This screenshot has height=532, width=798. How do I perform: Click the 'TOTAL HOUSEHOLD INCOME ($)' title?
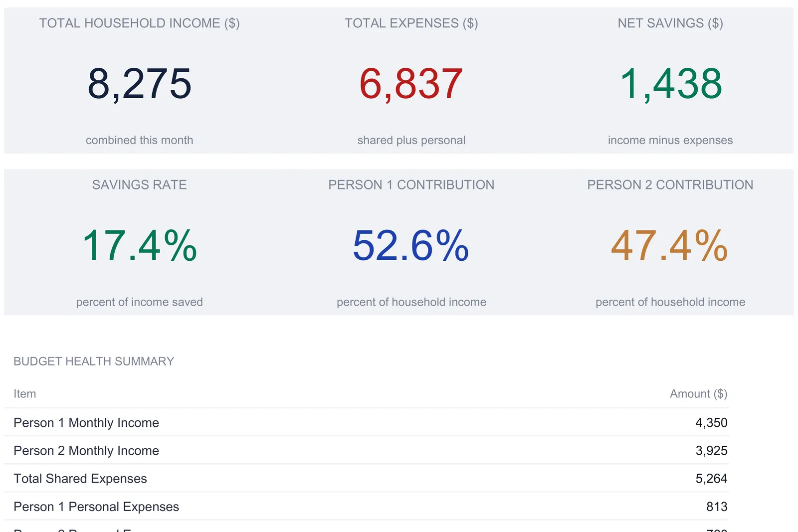140,23
